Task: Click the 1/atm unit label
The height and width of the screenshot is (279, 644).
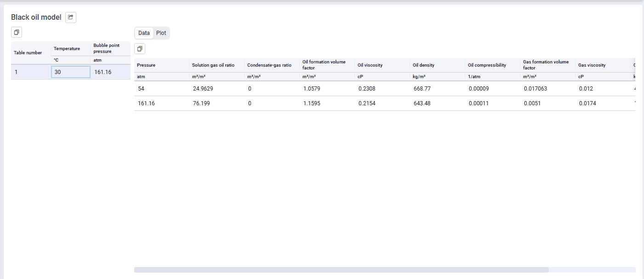Action: [474, 77]
